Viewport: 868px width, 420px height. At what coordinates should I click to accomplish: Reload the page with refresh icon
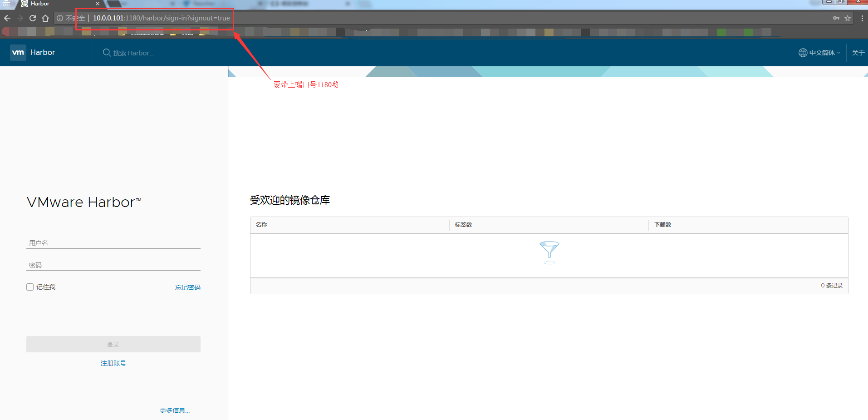coord(33,18)
